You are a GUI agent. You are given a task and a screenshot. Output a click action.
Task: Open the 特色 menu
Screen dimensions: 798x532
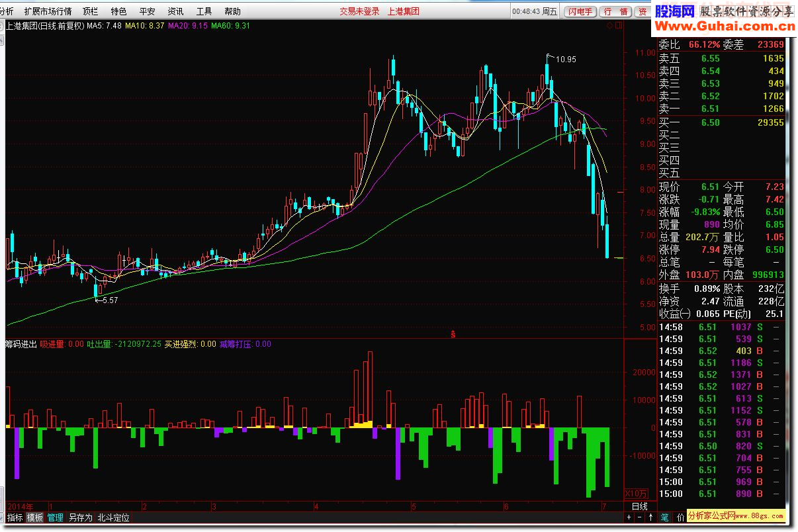tap(118, 11)
